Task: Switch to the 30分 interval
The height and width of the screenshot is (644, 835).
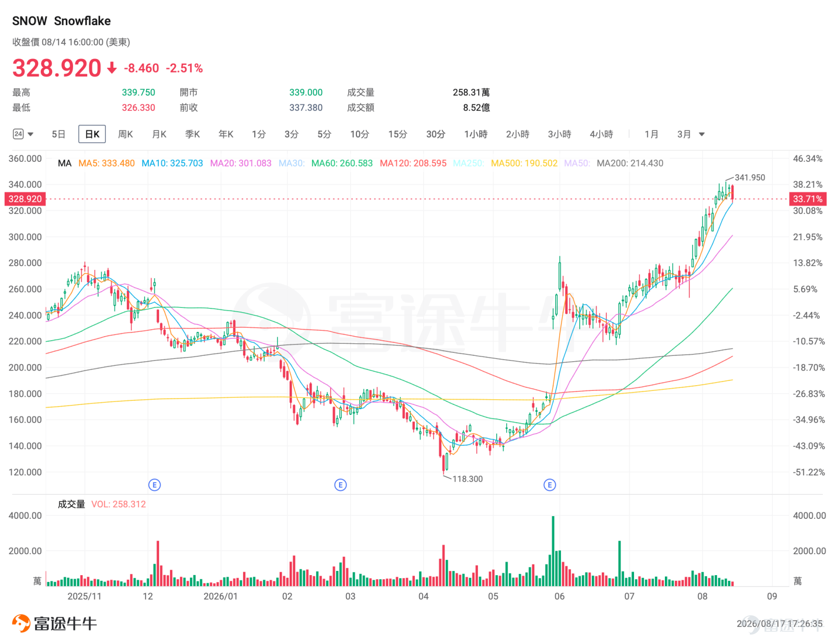Action: click(x=436, y=134)
